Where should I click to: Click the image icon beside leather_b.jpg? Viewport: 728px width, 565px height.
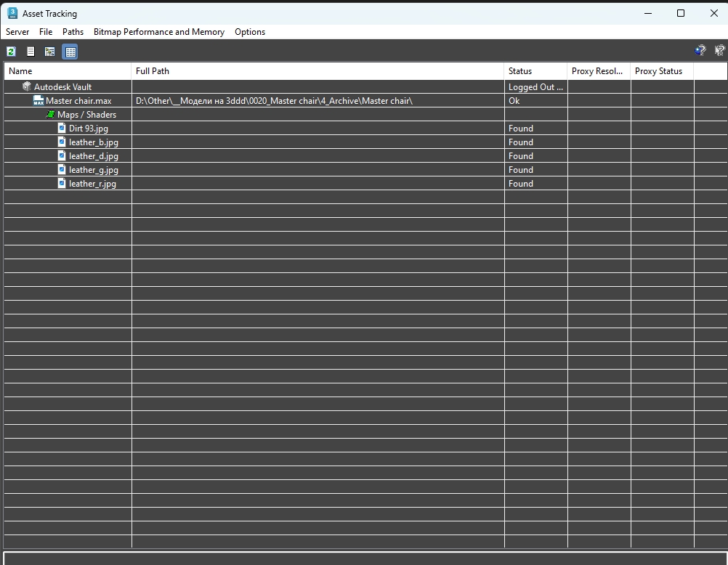(62, 142)
